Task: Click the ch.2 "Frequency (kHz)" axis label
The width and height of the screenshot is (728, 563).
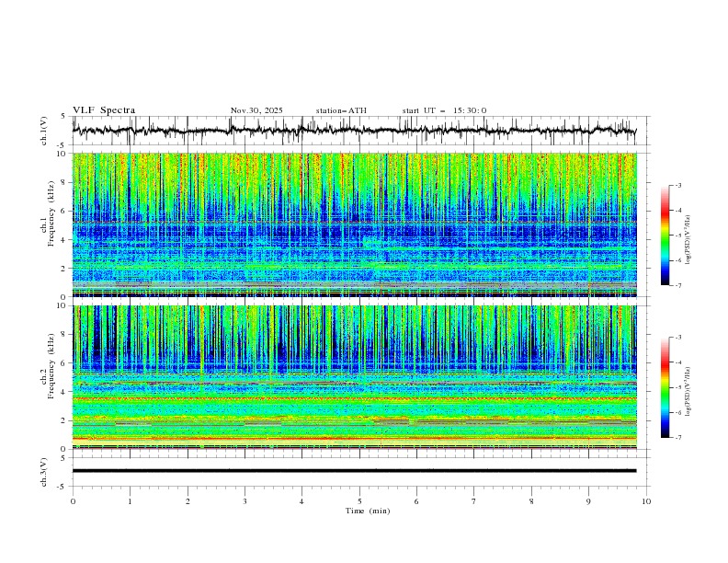Action: click(51, 366)
